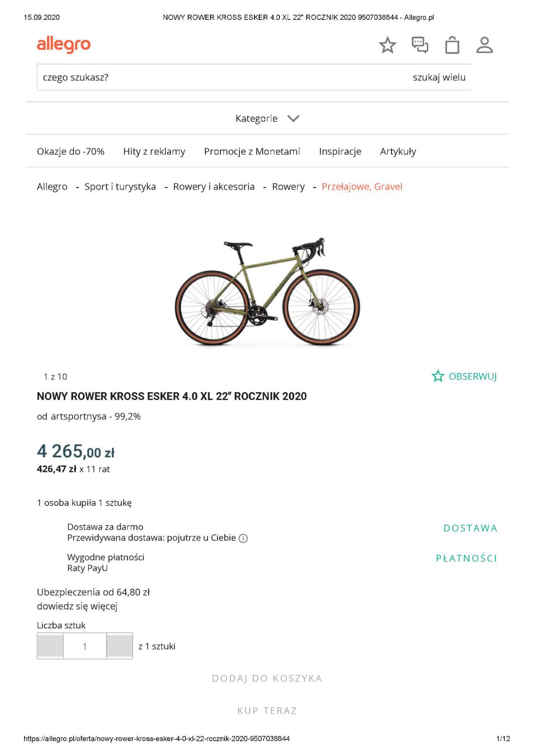Click the allegro logo
Screen dimensions: 534x756
(64, 44)
